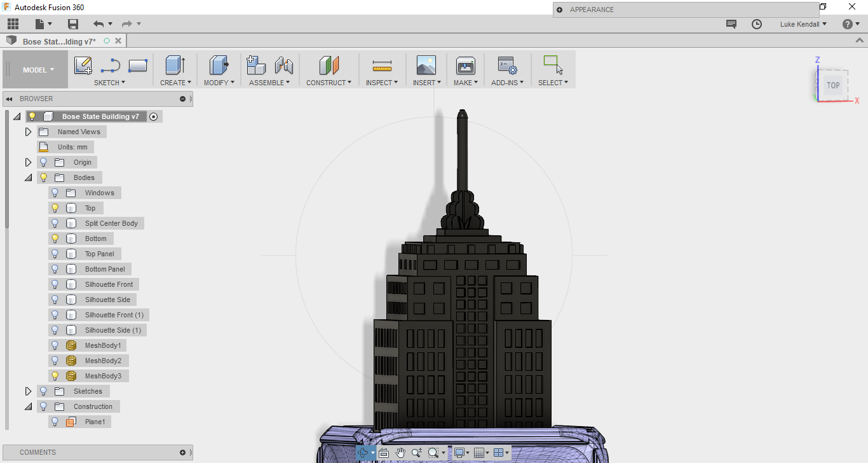
Task: Collapse the Browser panel arrows
Action: 10,99
